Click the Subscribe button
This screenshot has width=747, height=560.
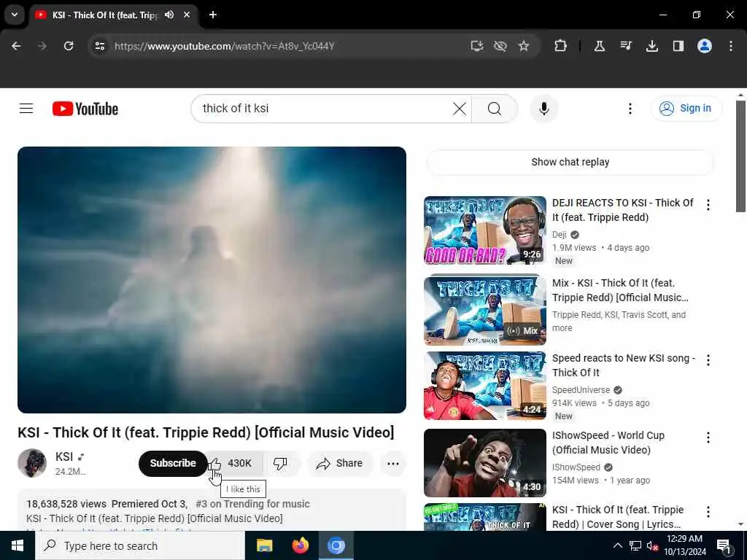(173, 463)
